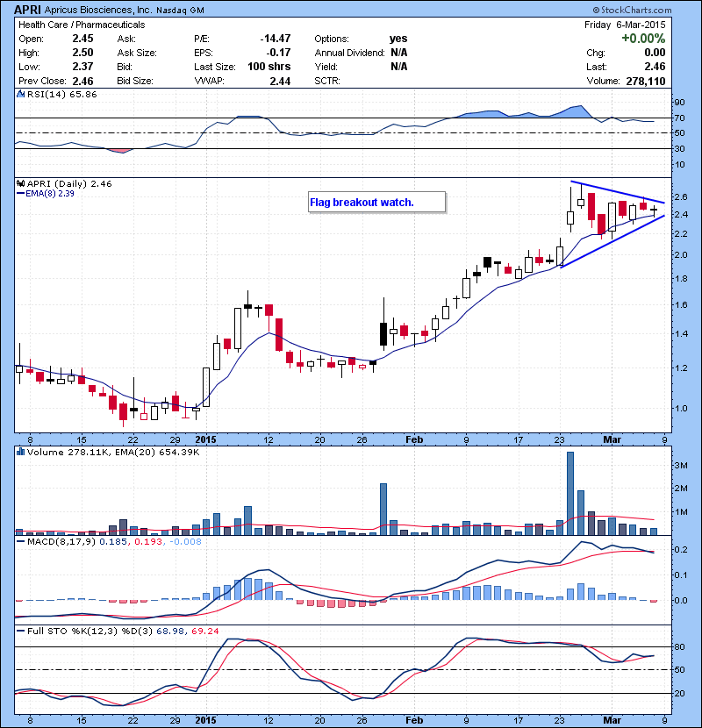Image resolution: width=702 pixels, height=728 pixels.
Task: Click the Options 'yes' value
Action: click(398, 39)
